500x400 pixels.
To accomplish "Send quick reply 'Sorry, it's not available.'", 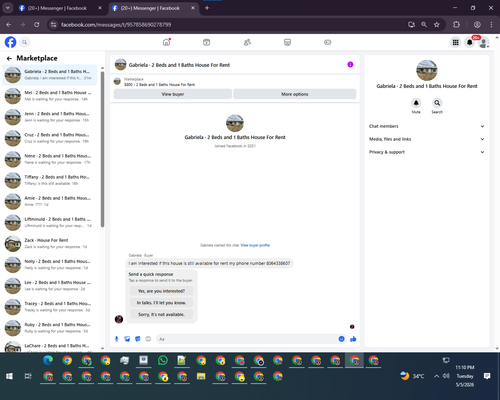I will 161,314.
